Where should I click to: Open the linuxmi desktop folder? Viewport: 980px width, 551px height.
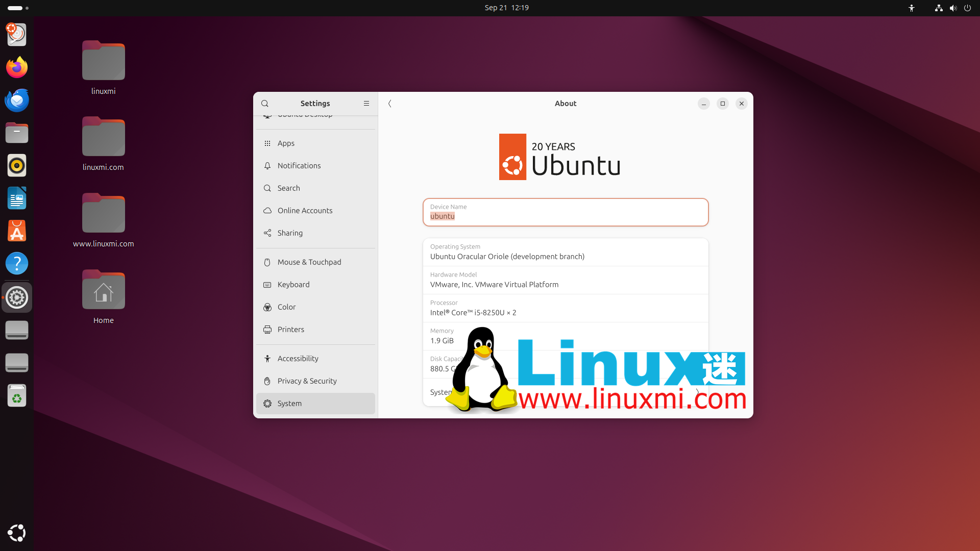click(103, 68)
